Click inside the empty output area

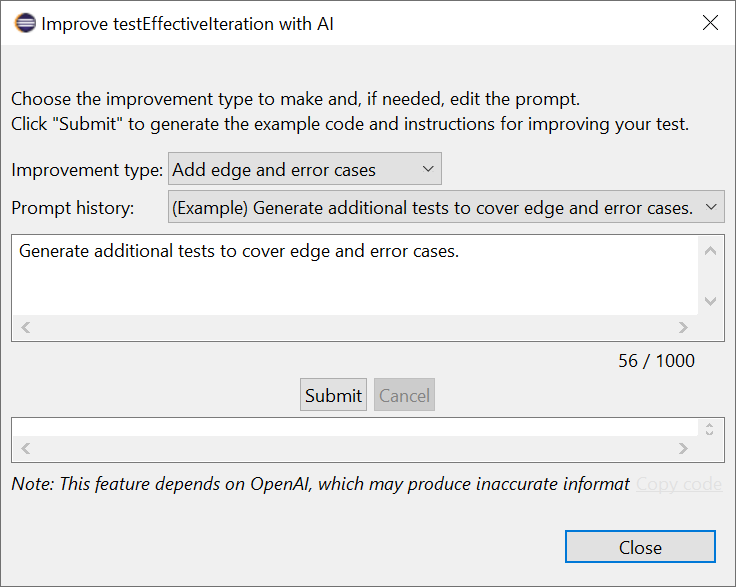tap(355, 427)
